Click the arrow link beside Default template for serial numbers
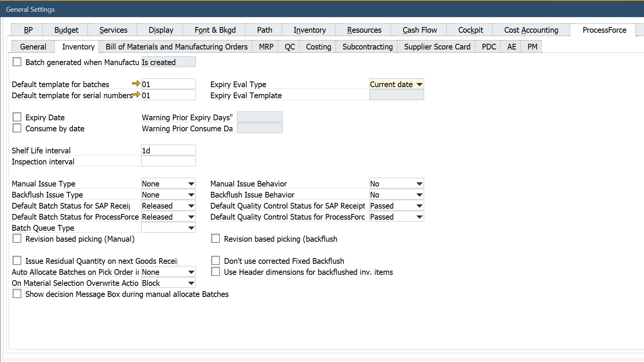The height and width of the screenshot is (362, 644). pyautogui.click(x=136, y=95)
